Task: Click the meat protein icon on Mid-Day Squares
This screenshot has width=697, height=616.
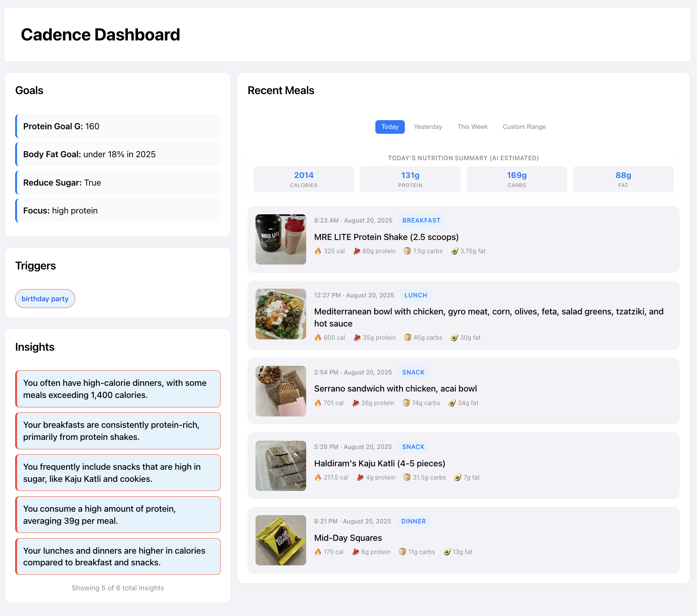Action: 355,552
